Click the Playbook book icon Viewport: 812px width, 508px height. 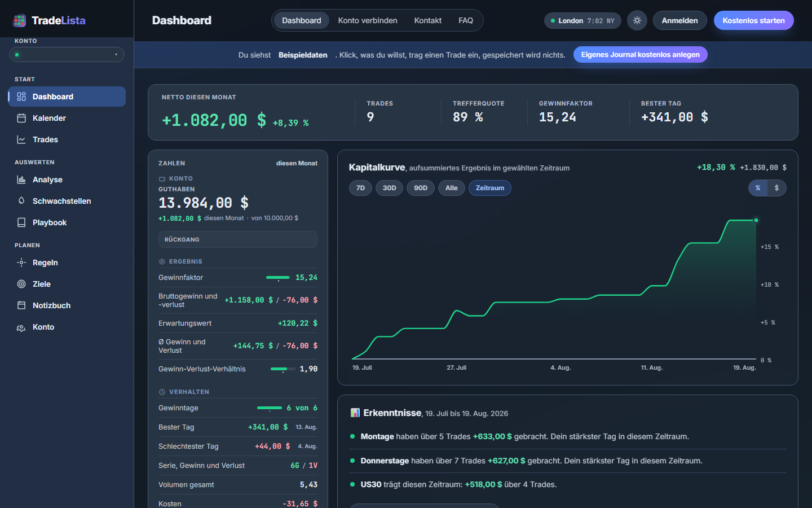click(21, 222)
